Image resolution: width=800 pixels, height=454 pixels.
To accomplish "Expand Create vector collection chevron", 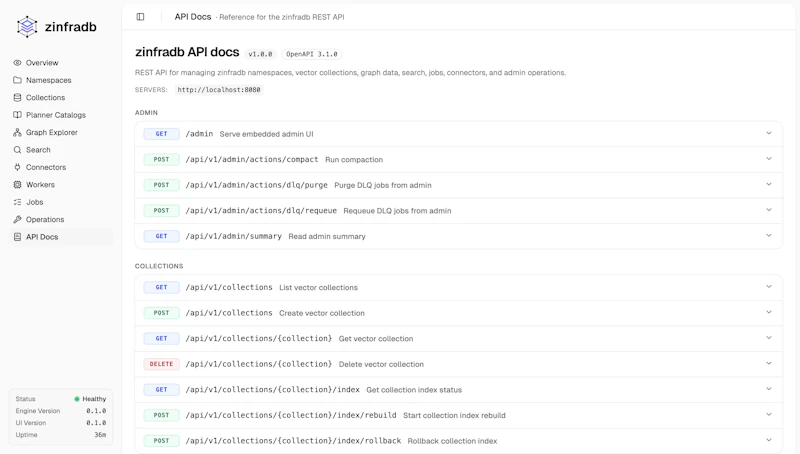I will [x=768, y=312].
